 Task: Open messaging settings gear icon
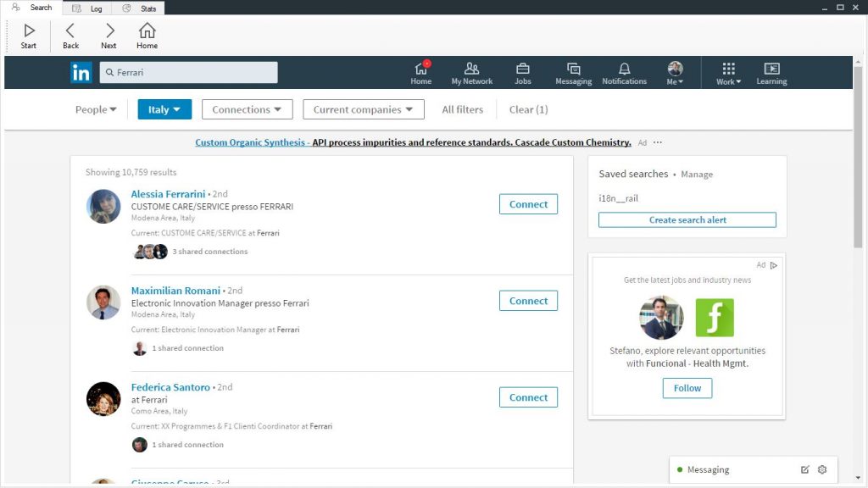(x=822, y=469)
